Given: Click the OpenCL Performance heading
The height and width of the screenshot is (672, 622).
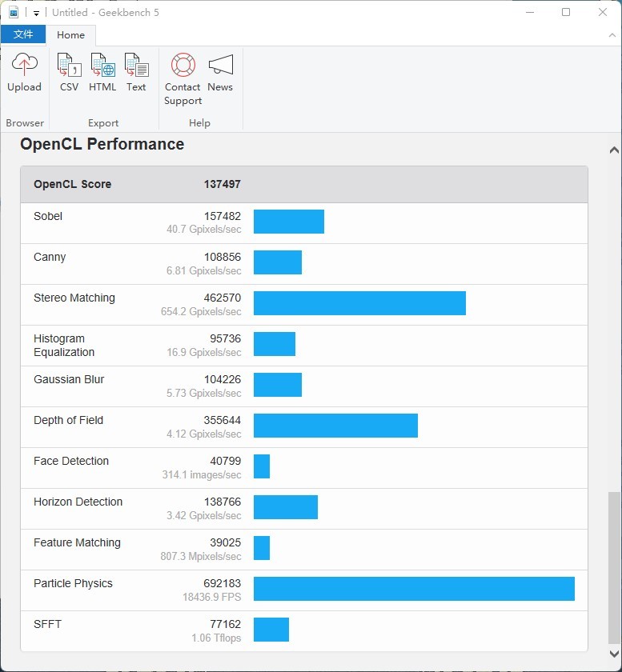Looking at the screenshot, I should click(x=102, y=144).
